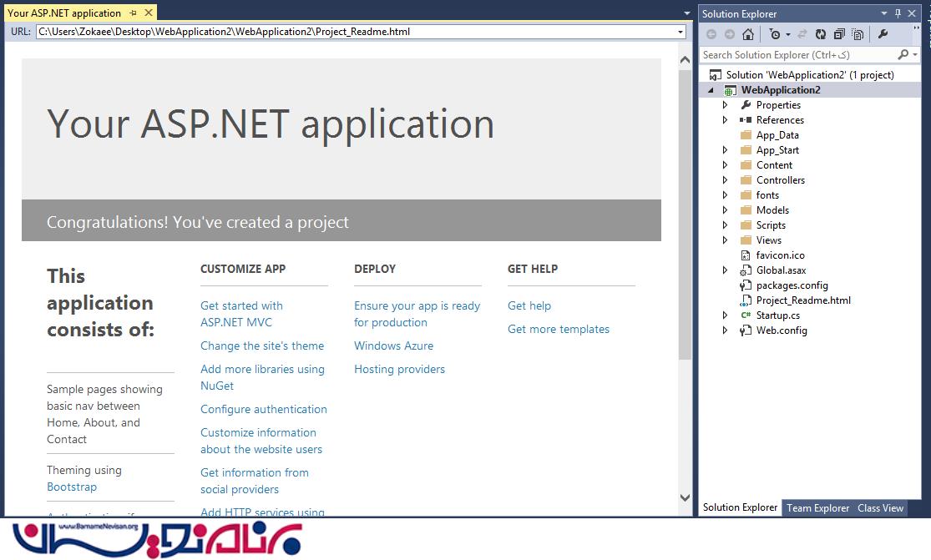
Task: Click the Startup.cs C# file icon
Action: [746, 315]
